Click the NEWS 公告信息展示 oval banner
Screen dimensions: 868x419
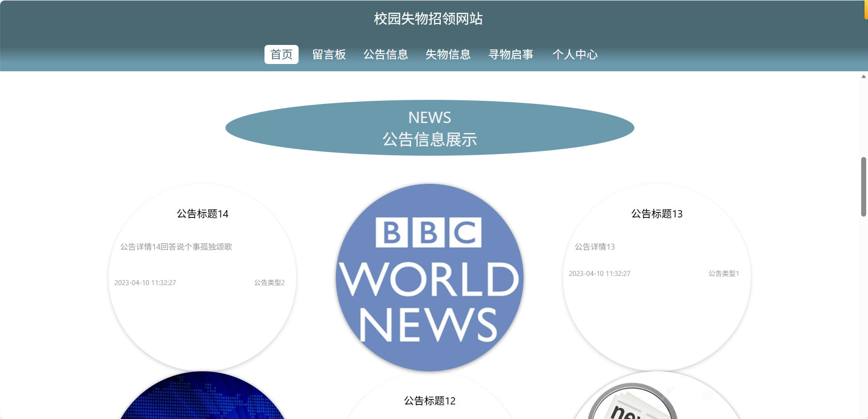(430, 128)
